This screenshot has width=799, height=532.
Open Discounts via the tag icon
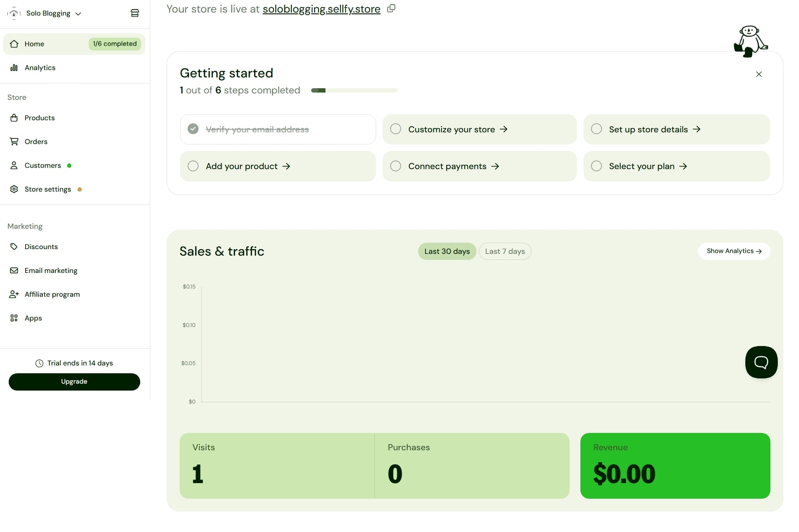(14, 247)
